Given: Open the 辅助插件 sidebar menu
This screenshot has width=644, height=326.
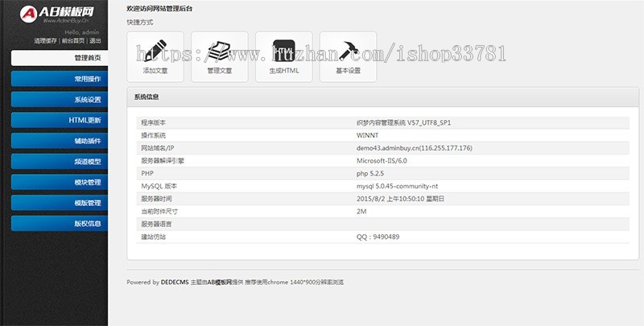Looking at the screenshot, I should [x=60, y=141].
